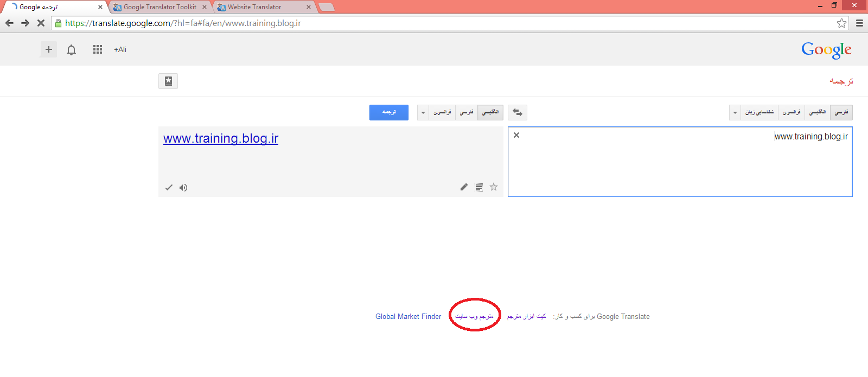868x377 pixels.
Task: Click the share plus button in header
Action: click(x=49, y=49)
